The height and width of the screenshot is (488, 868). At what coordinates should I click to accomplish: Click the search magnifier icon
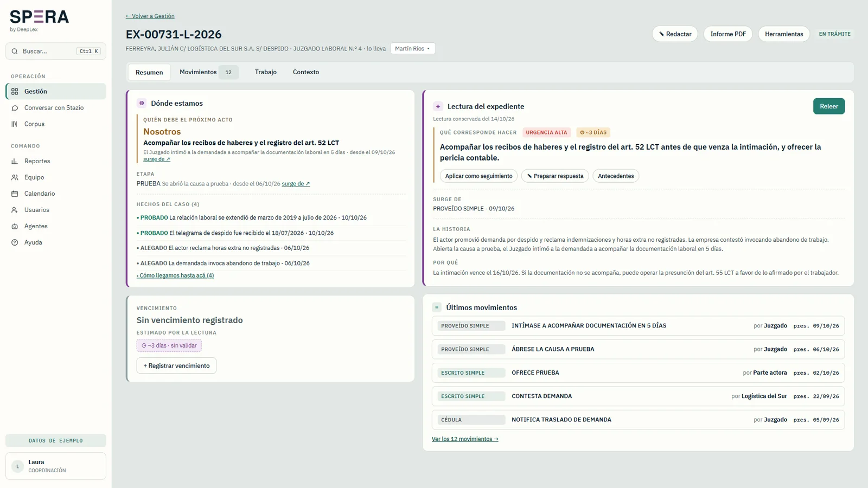[15, 51]
